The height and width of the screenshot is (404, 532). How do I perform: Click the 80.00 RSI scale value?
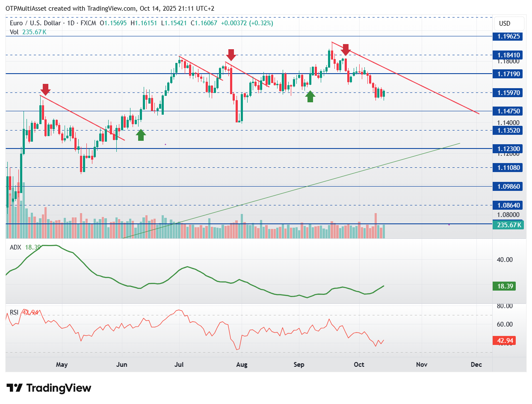(505, 306)
